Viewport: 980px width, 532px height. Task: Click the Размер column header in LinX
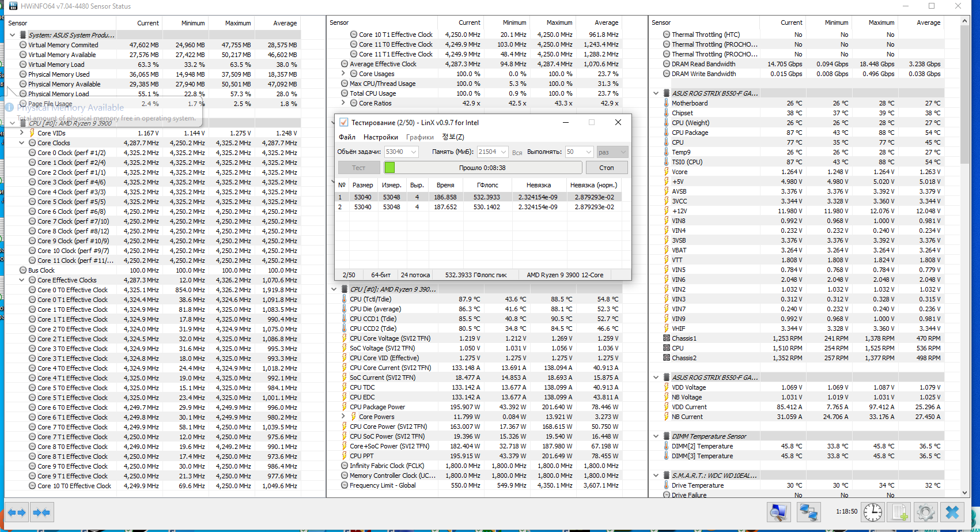pos(363,185)
